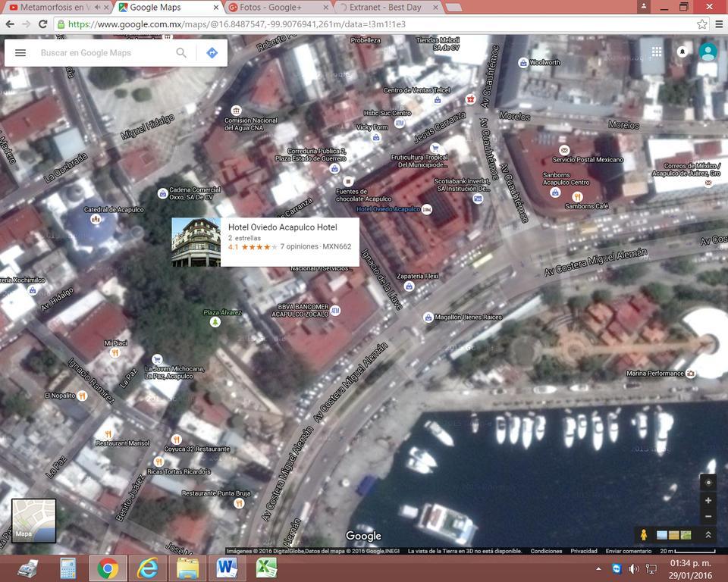The width and height of the screenshot is (728, 582).
Task: Reload the page in Chrome
Action: (x=42, y=24)
